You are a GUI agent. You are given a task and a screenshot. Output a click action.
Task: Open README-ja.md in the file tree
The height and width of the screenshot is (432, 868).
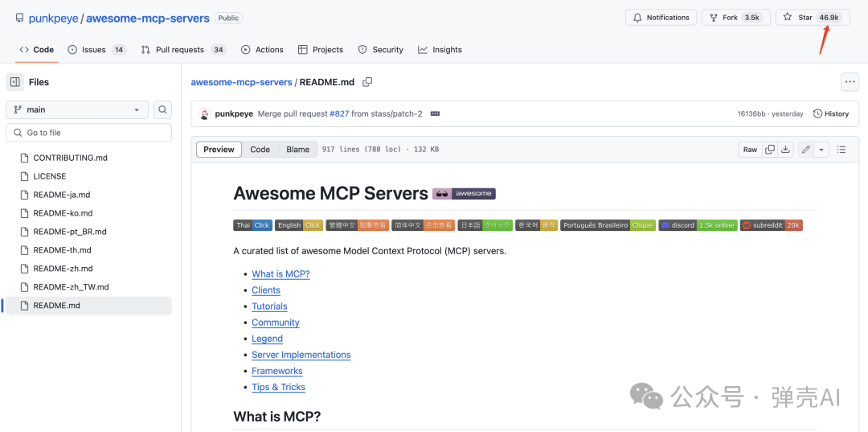tap(88, 195)
